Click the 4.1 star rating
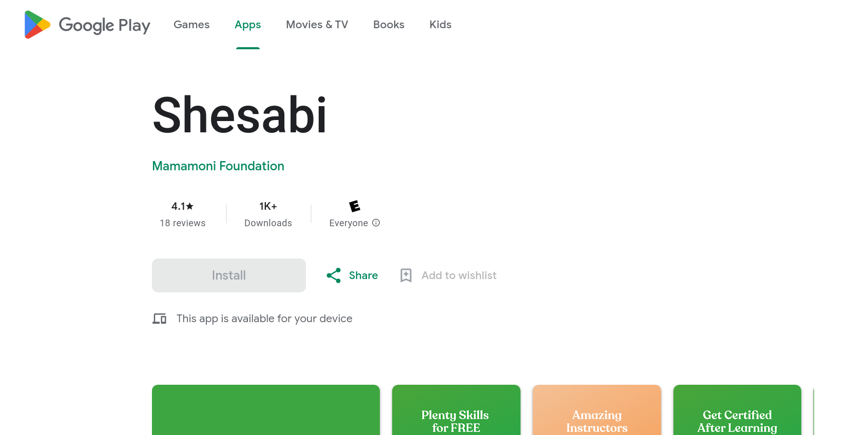The image size is (868, 435). 182,206
